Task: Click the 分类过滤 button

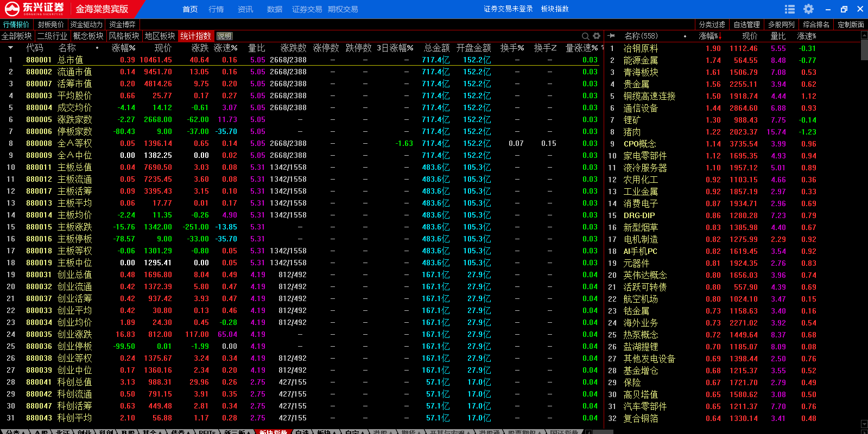Action: pos(712,24)
